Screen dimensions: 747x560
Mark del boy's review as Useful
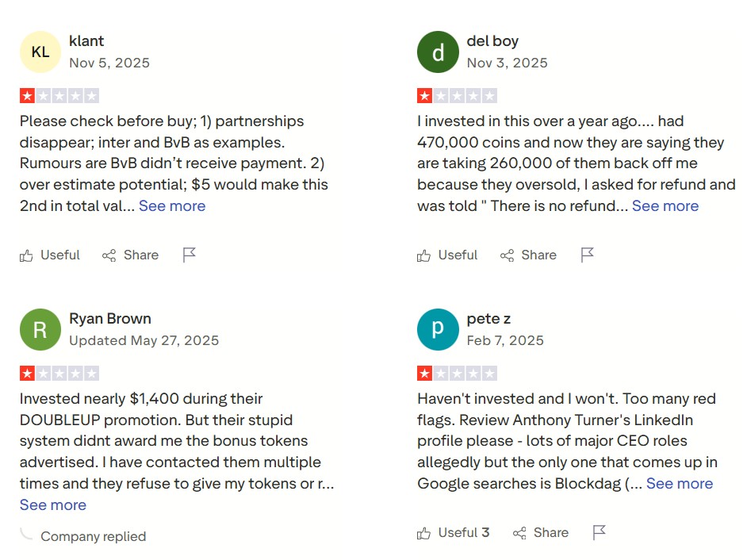[x=448, y=255]
